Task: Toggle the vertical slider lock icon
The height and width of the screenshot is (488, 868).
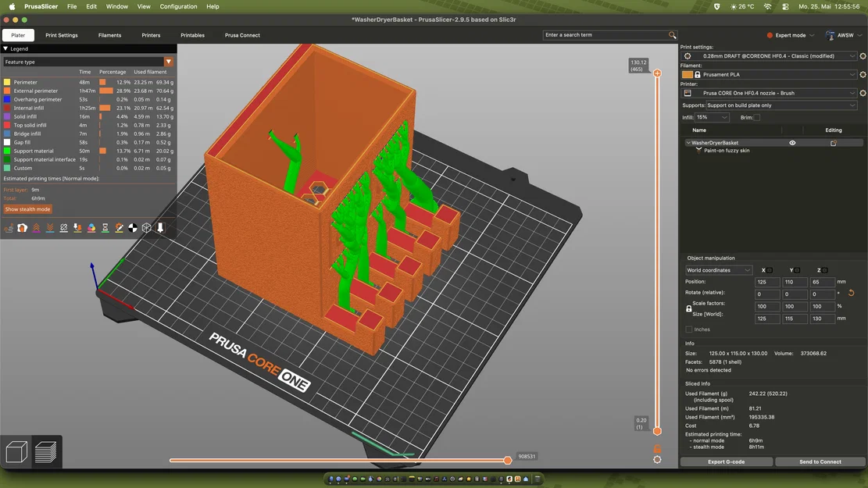Action: (657, 448)
